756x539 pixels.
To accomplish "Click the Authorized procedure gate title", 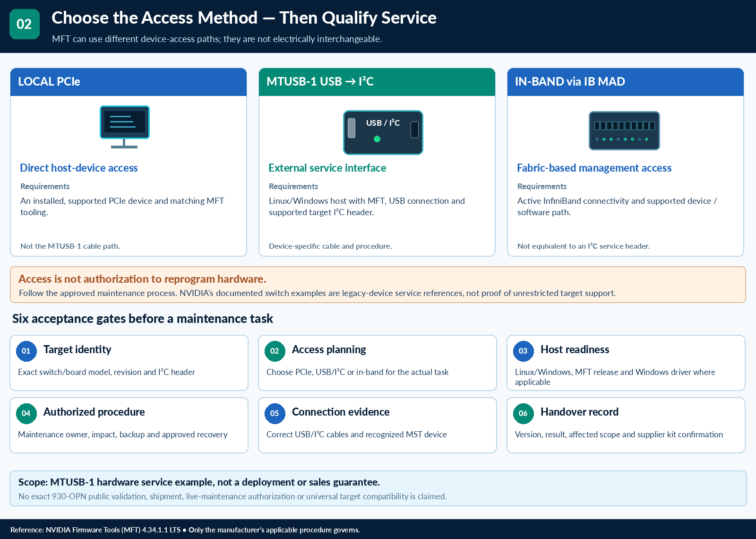I will tap(94, 412).
